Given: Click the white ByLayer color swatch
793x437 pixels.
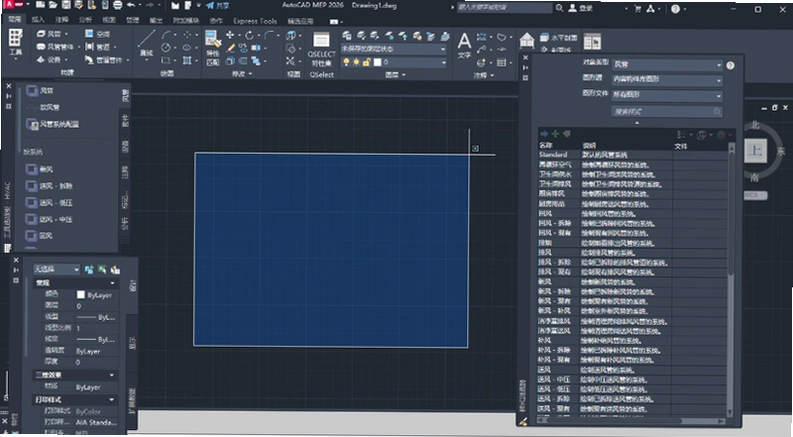Looking at the screenshot, I should 80,294.
